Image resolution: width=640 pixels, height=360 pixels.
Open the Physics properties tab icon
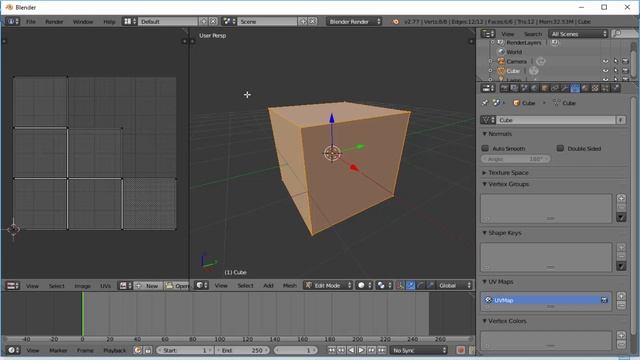[616, 88]
